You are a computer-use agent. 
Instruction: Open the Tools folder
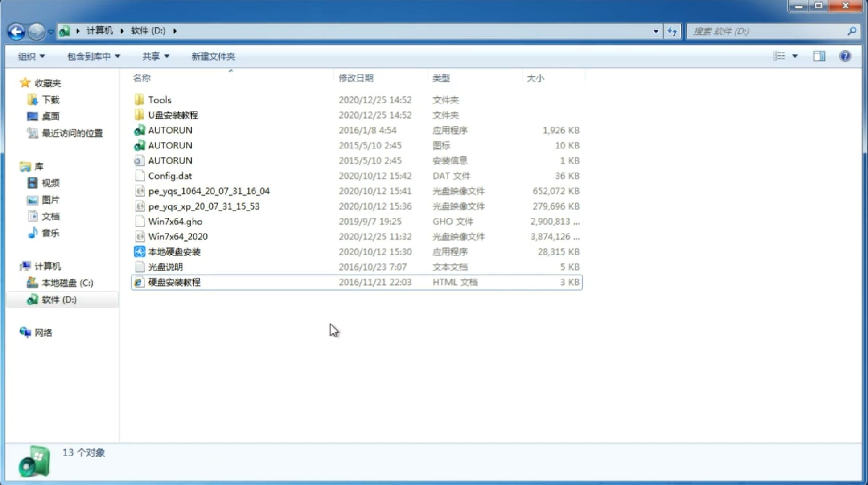click(x=159, y=99)
